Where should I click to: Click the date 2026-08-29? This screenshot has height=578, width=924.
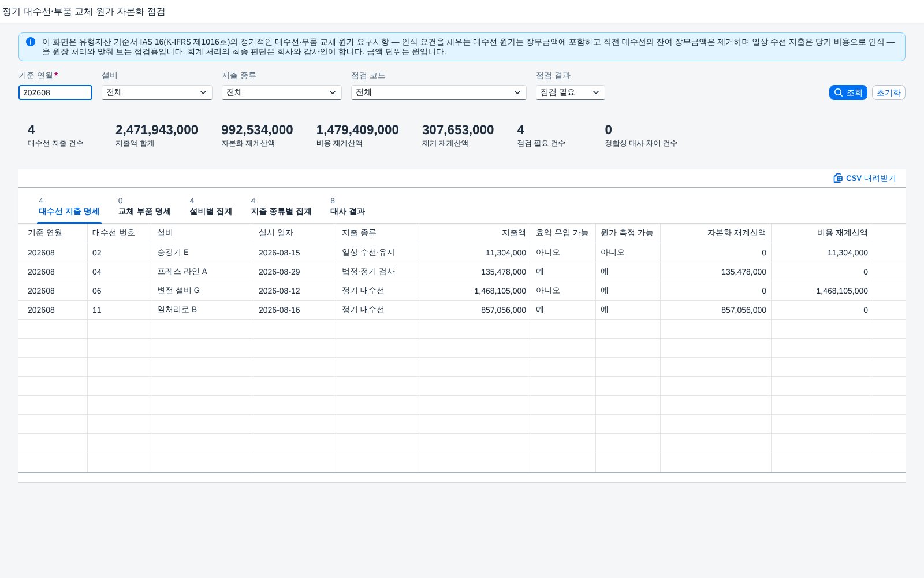tap(280, 272)
